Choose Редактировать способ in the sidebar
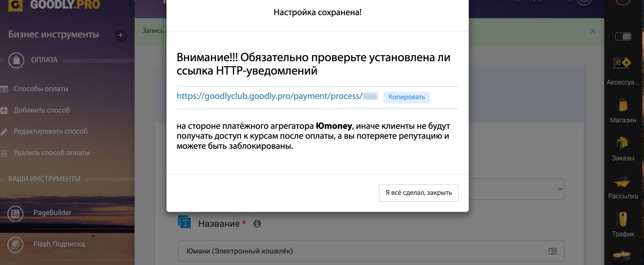644x265 pixels. [51, 131]
